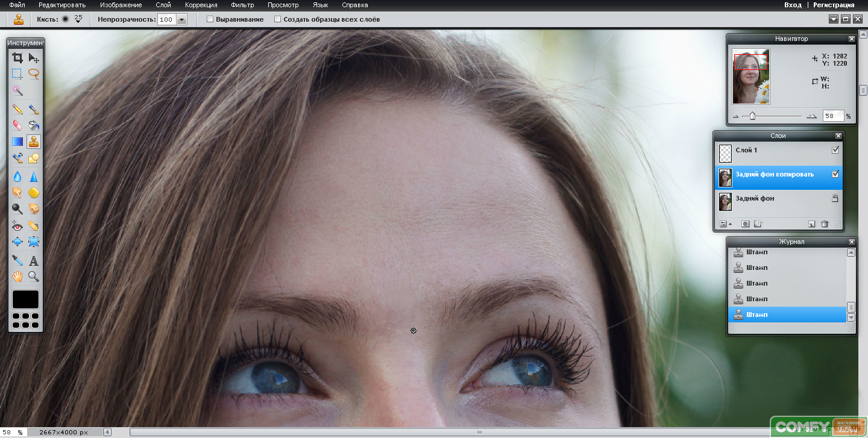Open the Редактировать menu
The width and height of the screenshot is (868, 438).
61,5
